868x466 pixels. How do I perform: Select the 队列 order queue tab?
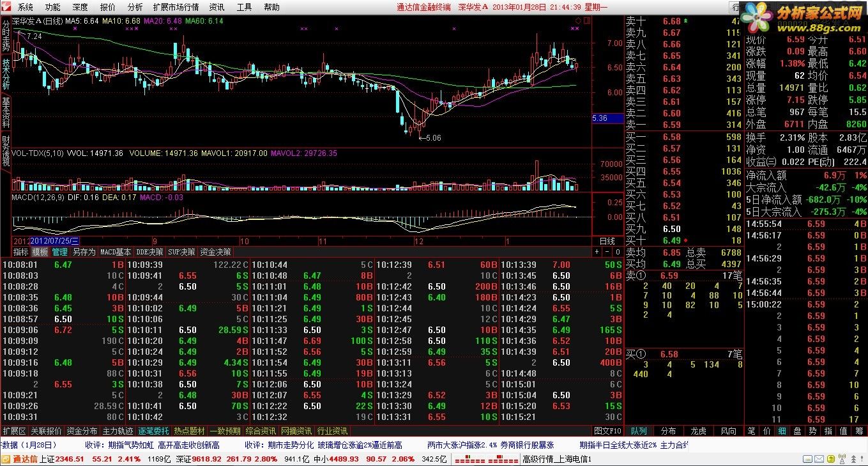point(639,431)
